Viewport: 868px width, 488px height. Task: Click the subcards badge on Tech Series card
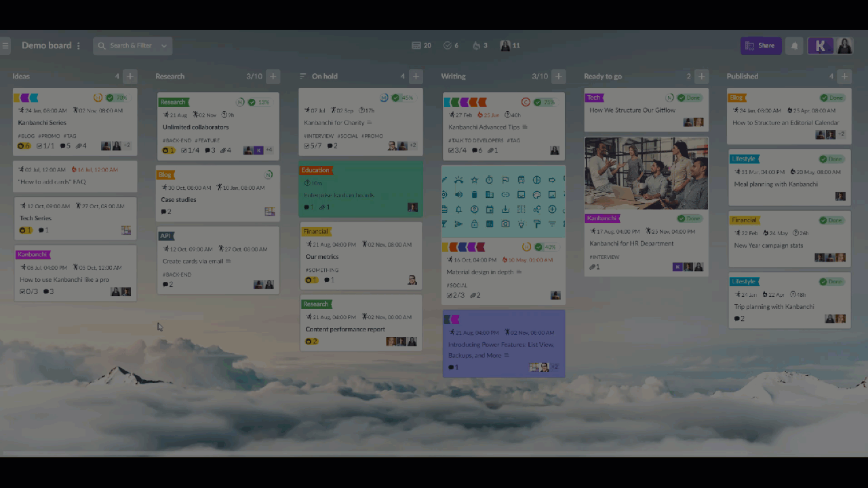tap(25, 230)
